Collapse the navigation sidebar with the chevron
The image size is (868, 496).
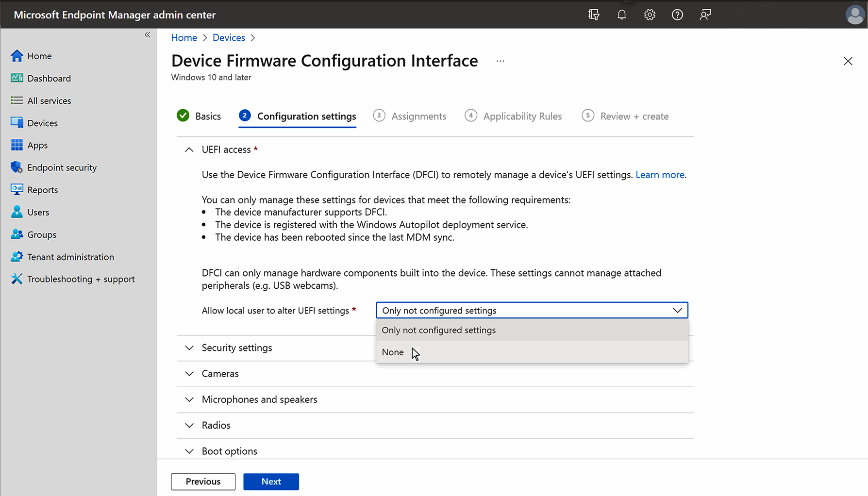click(x=147, y=34)
